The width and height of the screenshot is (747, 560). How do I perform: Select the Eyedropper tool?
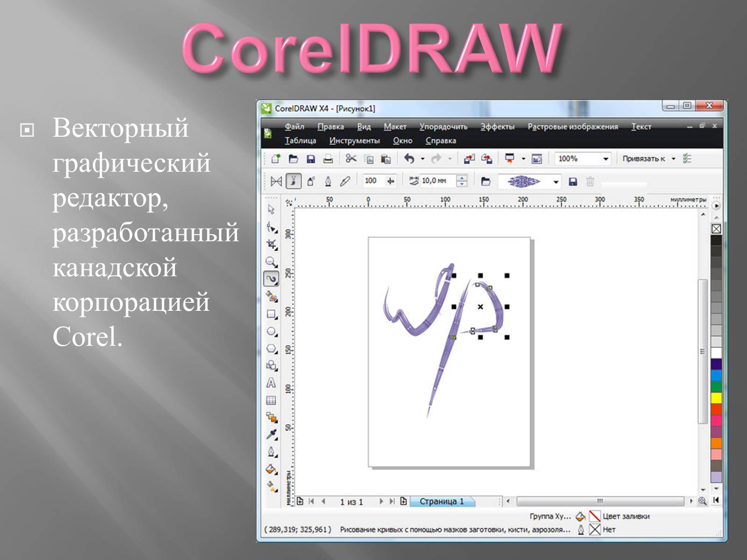[271, 434]
